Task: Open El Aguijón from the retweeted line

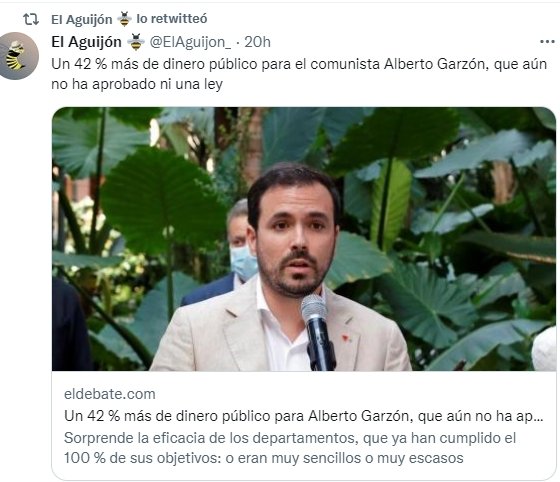Action: click(81, 20)
